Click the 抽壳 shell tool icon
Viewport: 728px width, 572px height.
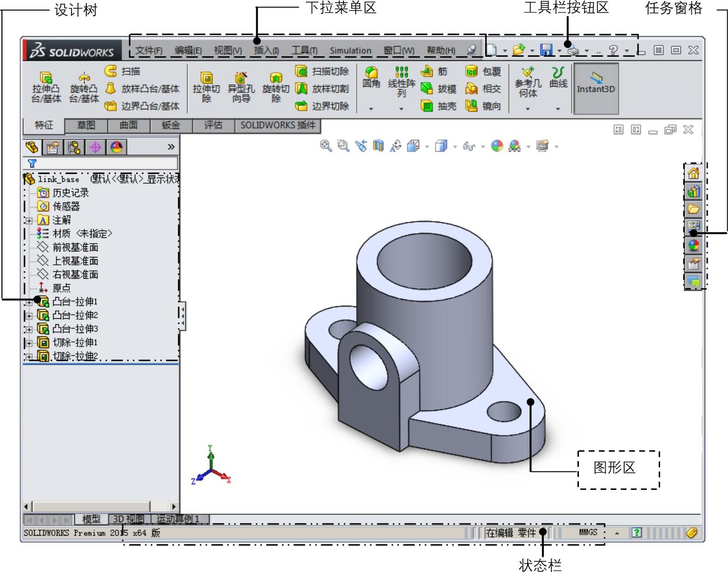pos(427,106)
